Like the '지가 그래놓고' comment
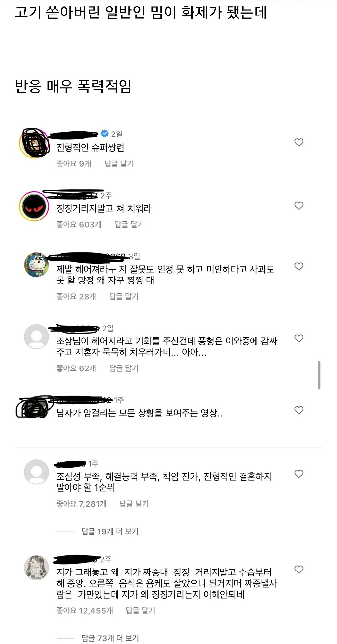This screenshot has width=337, height=644. click(x=299, y=569)
